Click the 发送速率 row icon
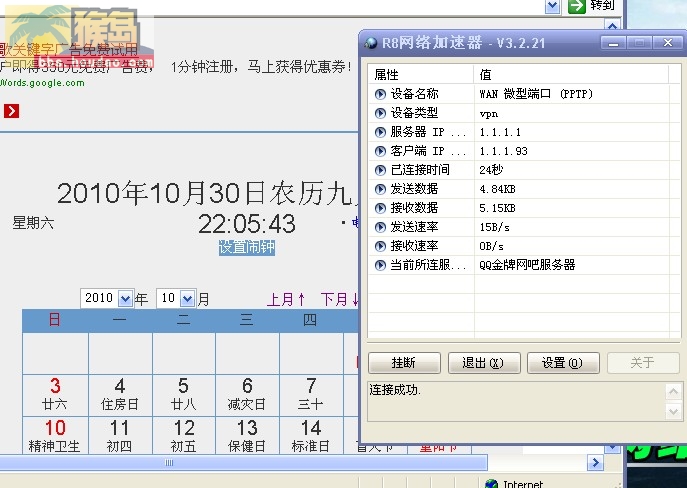 [380, 227]
